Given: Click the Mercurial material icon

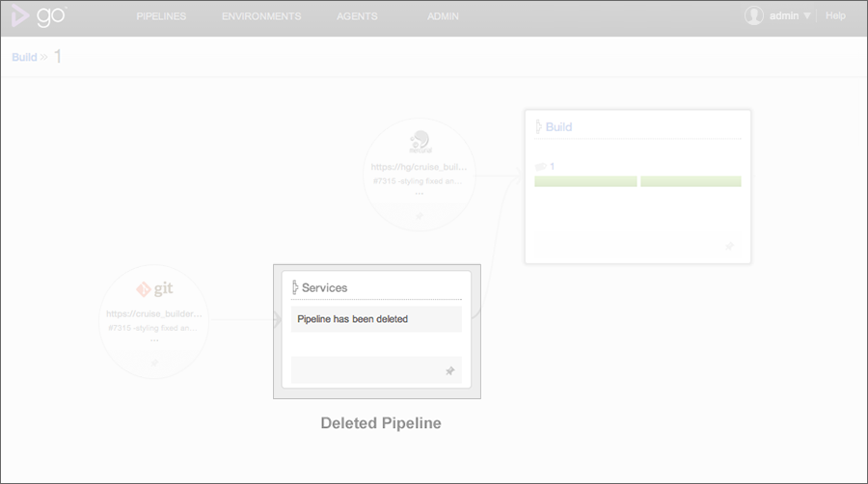Looking at the screenshot, I should [420, 141].
